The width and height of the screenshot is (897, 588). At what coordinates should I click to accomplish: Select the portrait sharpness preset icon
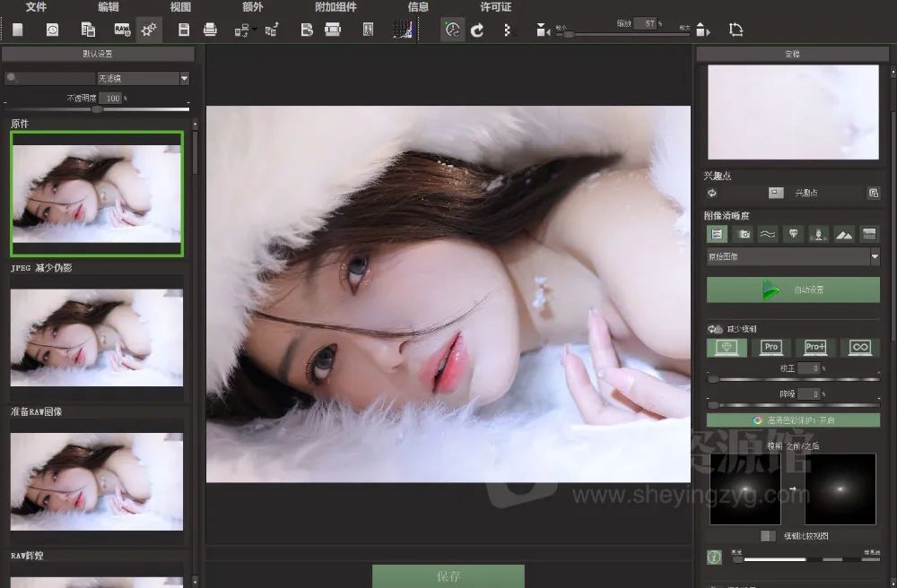[x=818, y=234]
